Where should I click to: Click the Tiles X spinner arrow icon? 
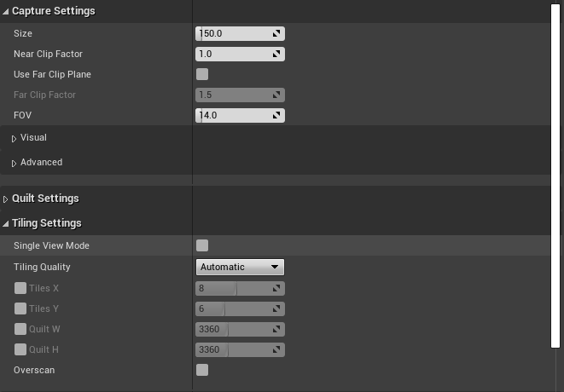(276, 289)
